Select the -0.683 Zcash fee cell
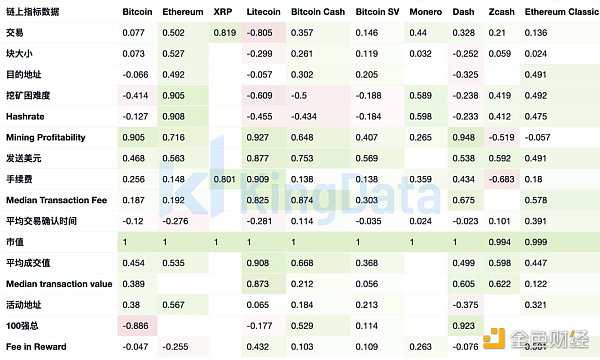Image resolution: width=600 pixels, height=360 pixels. click(502, 179)
